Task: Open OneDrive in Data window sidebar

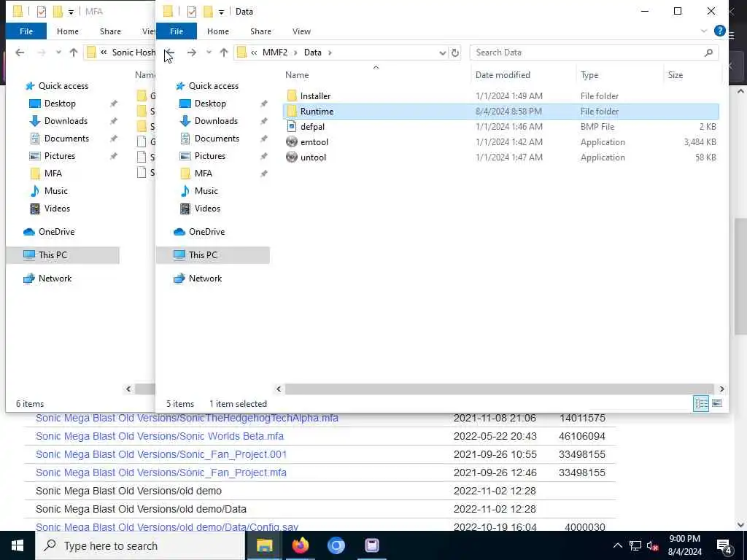Action: (x=206, y=232)
